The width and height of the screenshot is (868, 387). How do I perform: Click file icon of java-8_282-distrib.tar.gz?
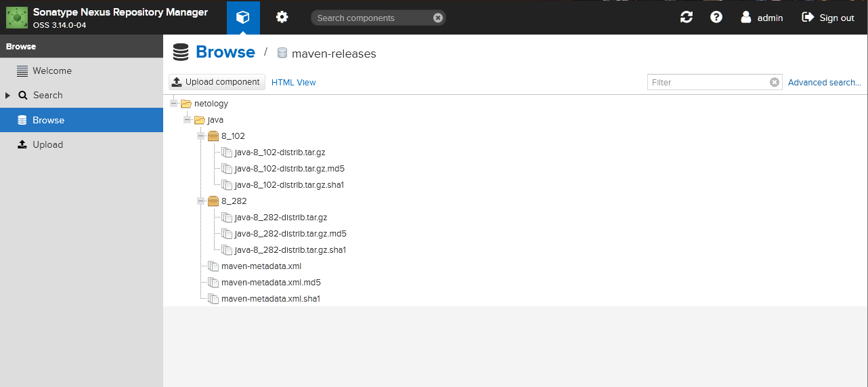(x=227, y=218)
